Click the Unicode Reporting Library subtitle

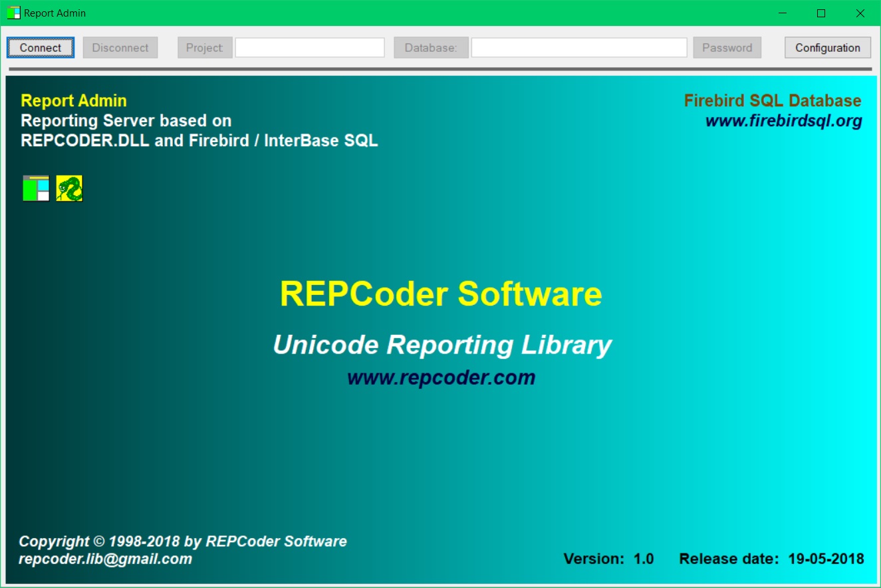click(x=442, y=345)
